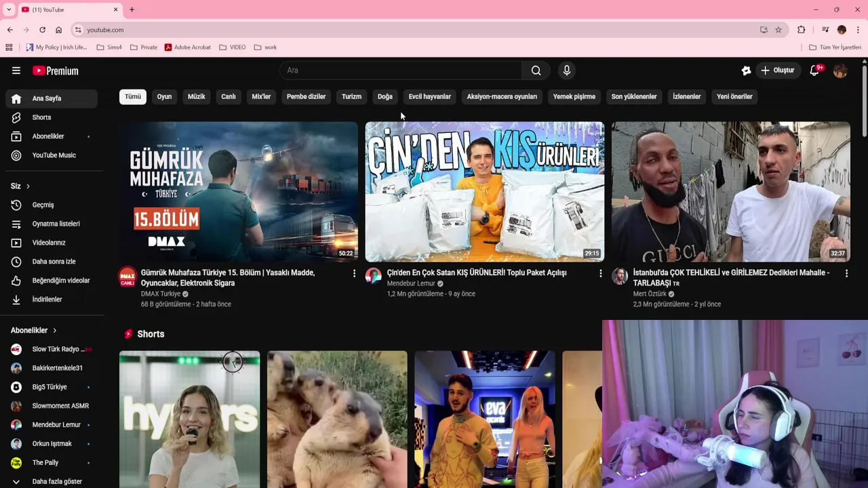868x488 pixels.
Task: Click the sparkle icon next to Oluştur
Action: 746,70
